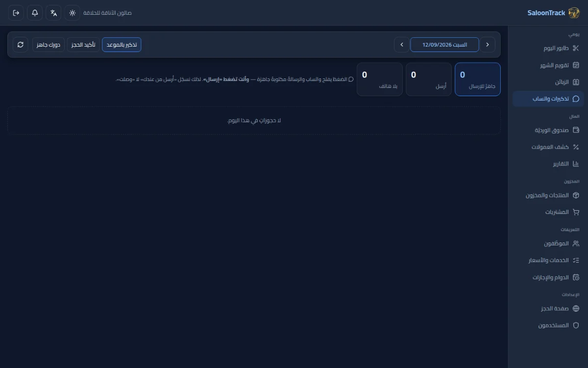
Task: Open المنتجات والمخزون inventory page
Action: pos(548,195)
